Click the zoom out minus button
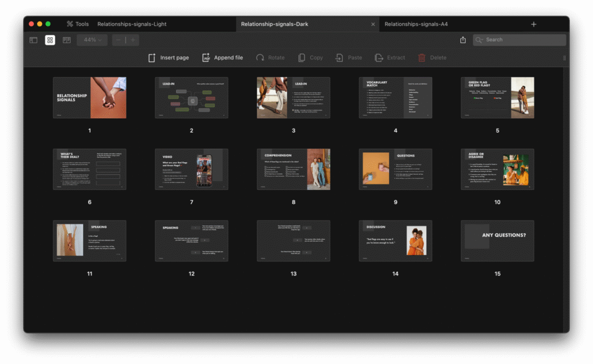Viewport: 593px width, 364px height. (119, 40)
